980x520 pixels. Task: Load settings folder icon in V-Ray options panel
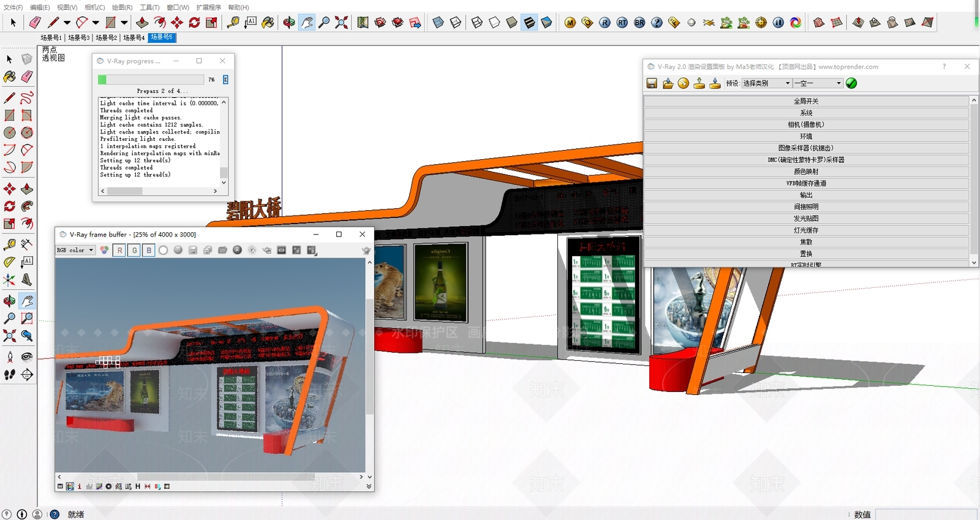point(668,83)
